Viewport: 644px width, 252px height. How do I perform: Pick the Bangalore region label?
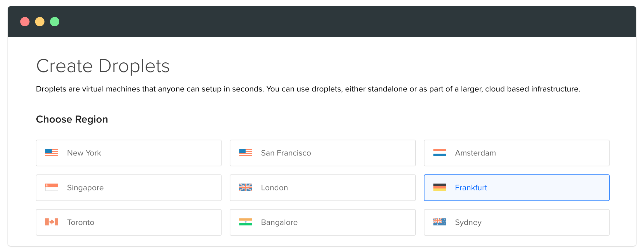tap(279, 222)
